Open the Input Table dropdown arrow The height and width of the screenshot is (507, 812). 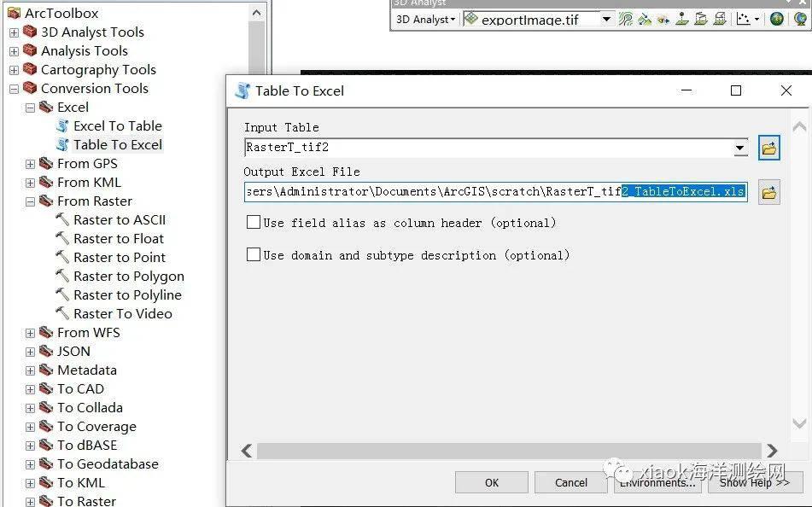point(739,149)
